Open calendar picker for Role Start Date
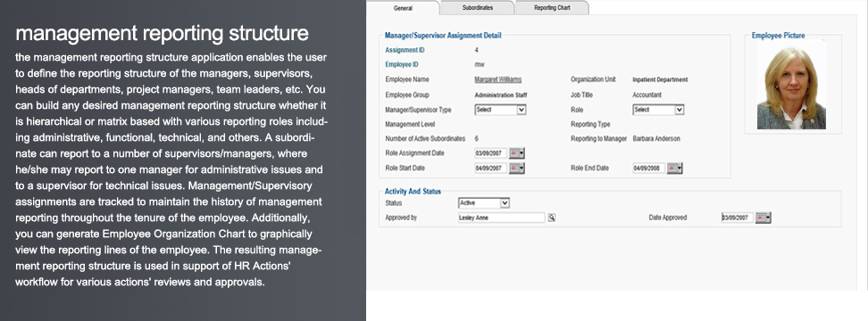 (x=516, y=168)
